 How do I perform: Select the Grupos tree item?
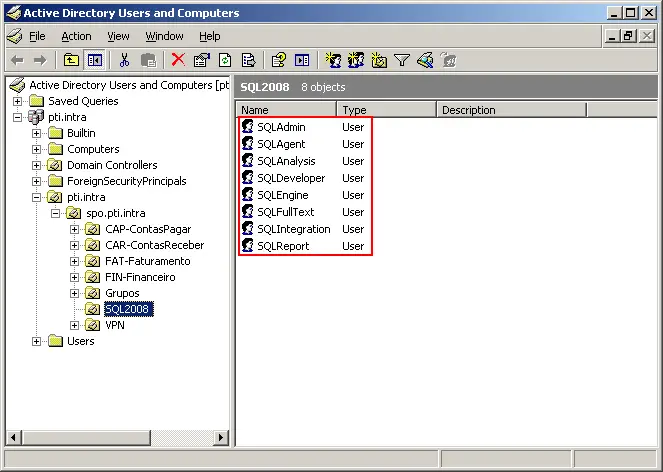pos(122,293)
